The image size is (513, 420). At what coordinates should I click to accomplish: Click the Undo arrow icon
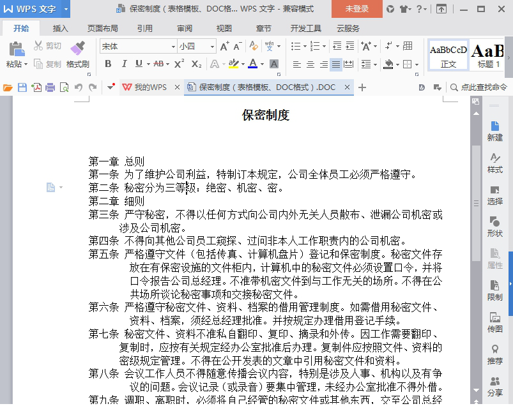79,87
